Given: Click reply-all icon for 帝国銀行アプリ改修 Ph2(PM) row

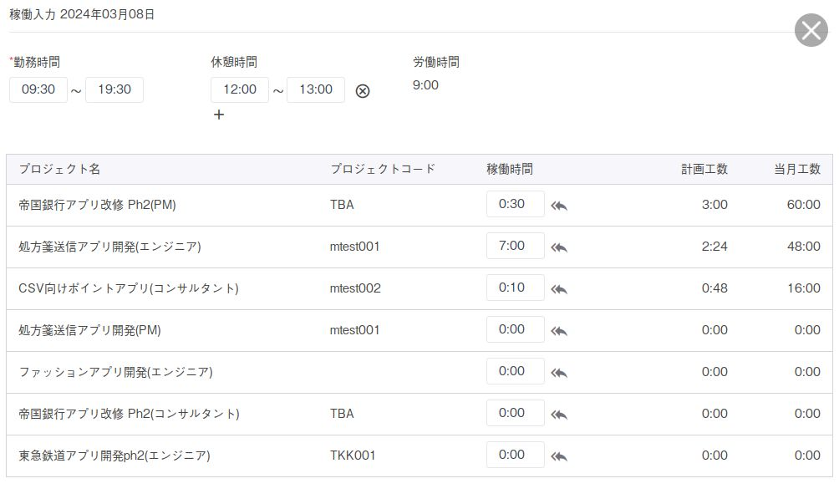Looking at the screenshot, I should pos(559,206).
